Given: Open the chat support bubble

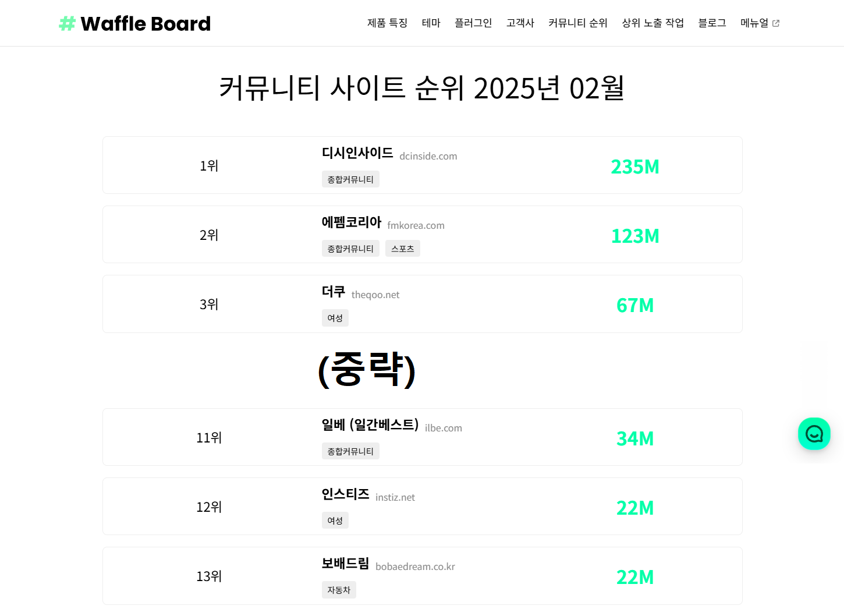Looking at the screenshot, I should (814, 434).
